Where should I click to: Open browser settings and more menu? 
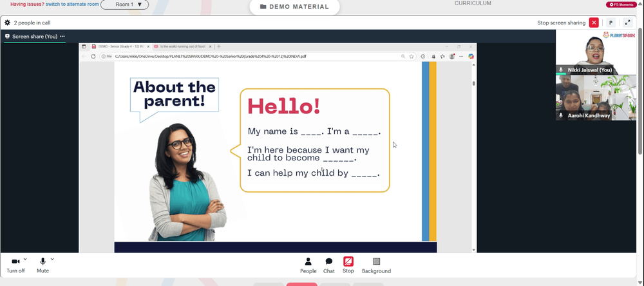tap(461, 56)
